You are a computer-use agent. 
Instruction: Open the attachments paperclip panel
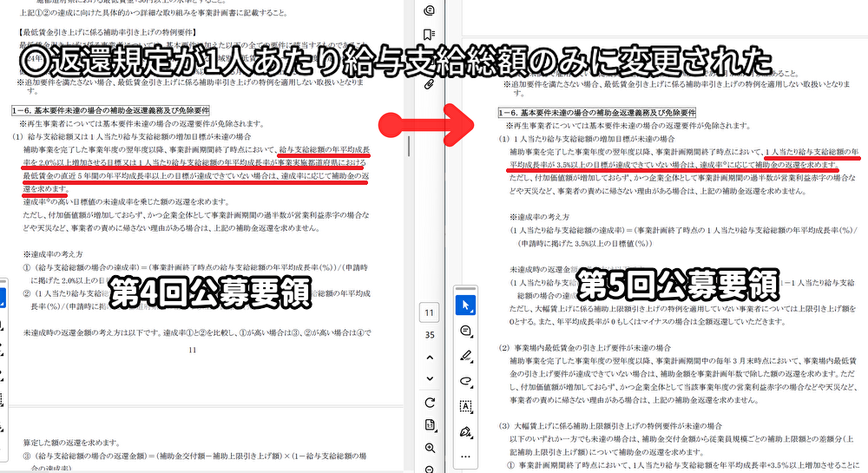[x=429, y=84]
